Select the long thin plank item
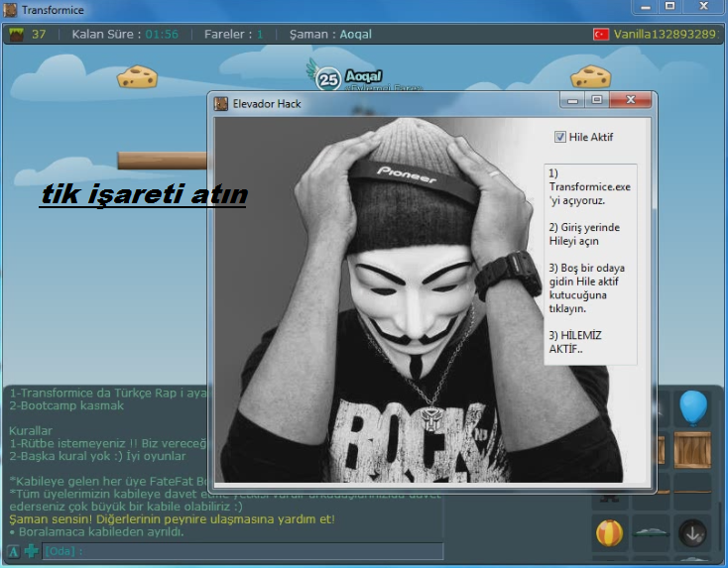Screen dimensions: 728x568 tap(692, 492)
